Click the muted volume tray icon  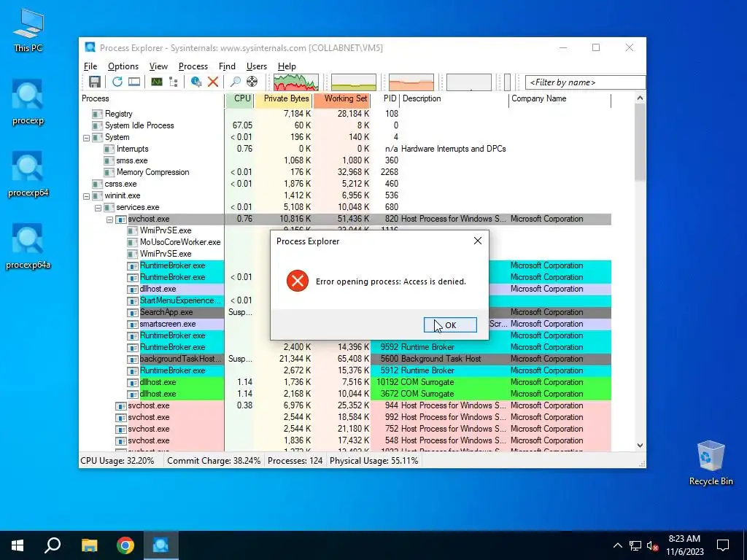(x=653, y=545)
